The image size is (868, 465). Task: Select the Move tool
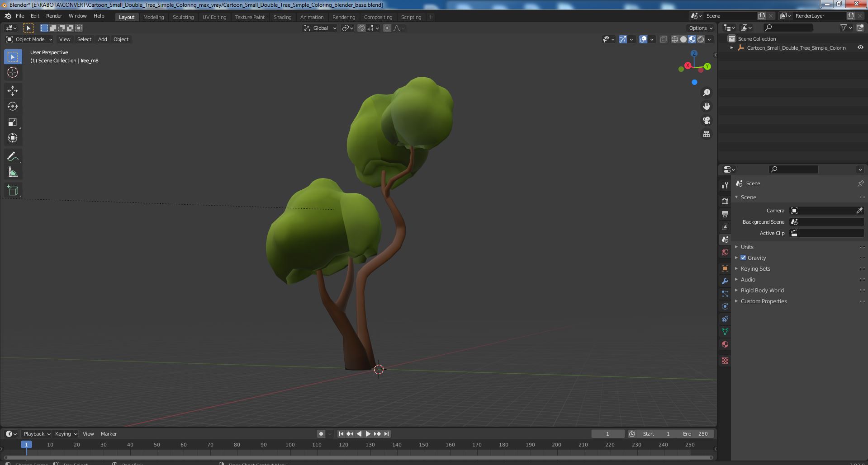tap(13, 91)
